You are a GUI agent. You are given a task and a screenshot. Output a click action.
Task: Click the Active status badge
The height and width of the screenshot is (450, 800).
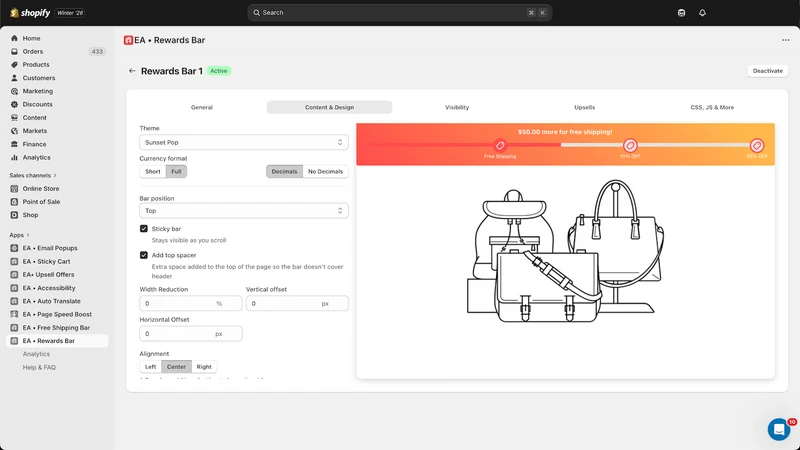click(219, 71)
